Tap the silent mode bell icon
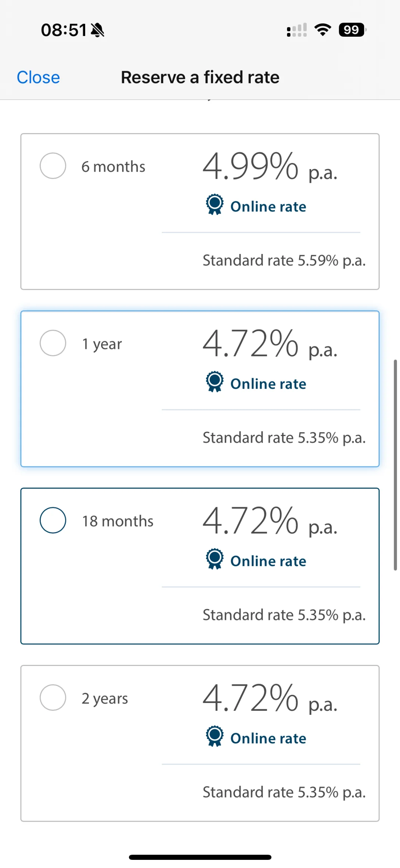 pyautogui.click(x=97, y=30)
